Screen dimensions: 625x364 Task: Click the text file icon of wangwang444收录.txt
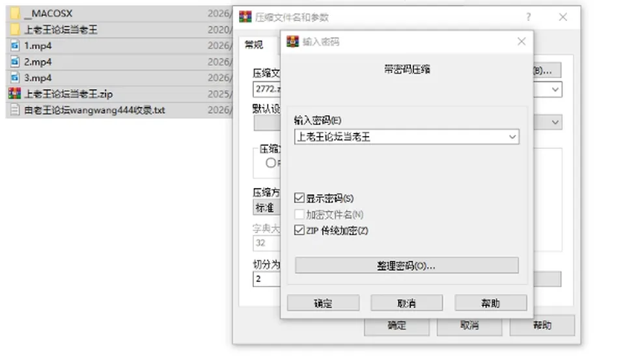coord(15,109)
